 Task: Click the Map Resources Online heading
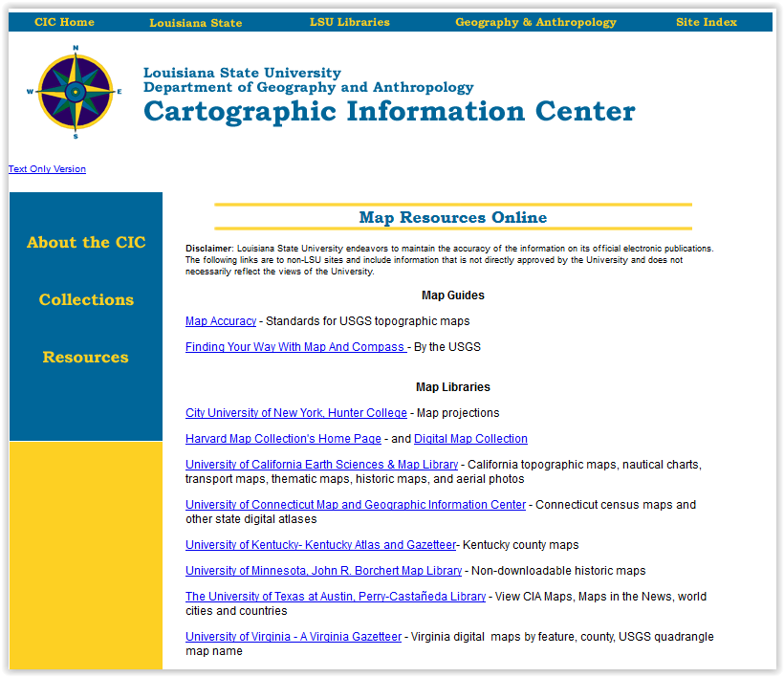pyautogui.click(x=453, y=217)
